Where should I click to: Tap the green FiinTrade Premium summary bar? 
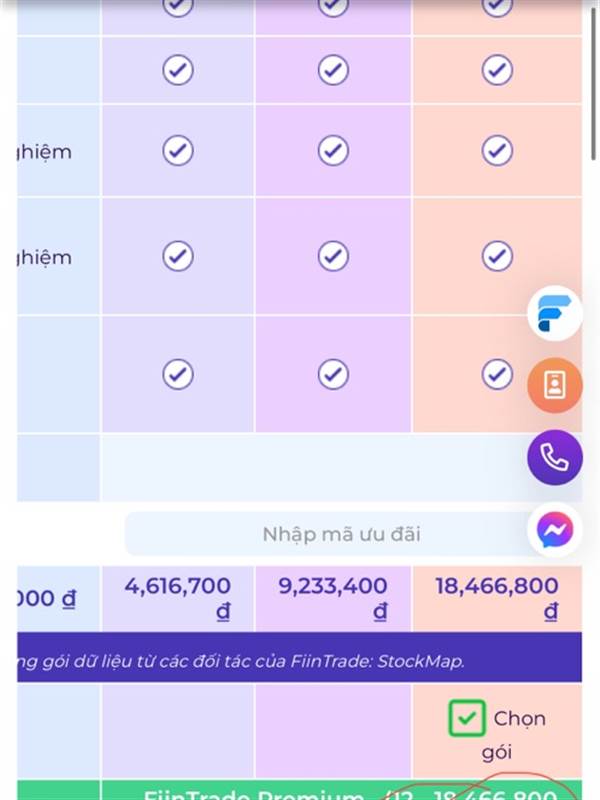[299, 790]
